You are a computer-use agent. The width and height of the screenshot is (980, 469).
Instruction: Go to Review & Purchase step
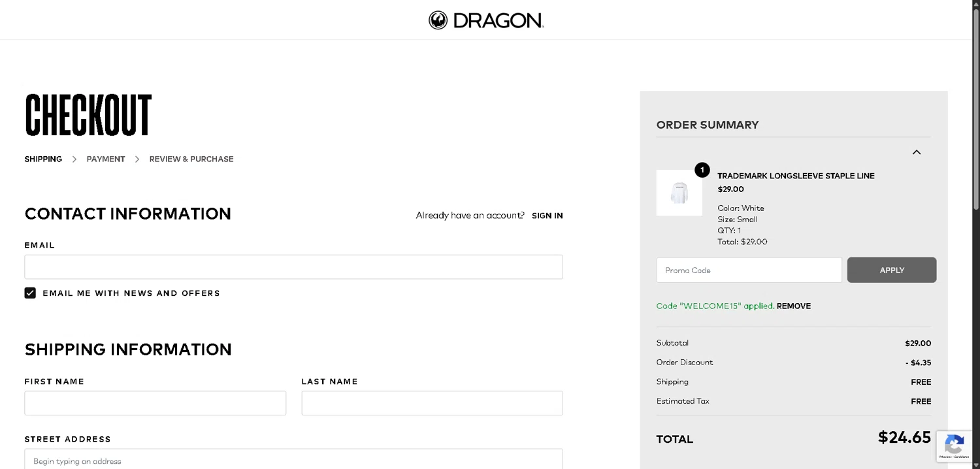(191, 159)
